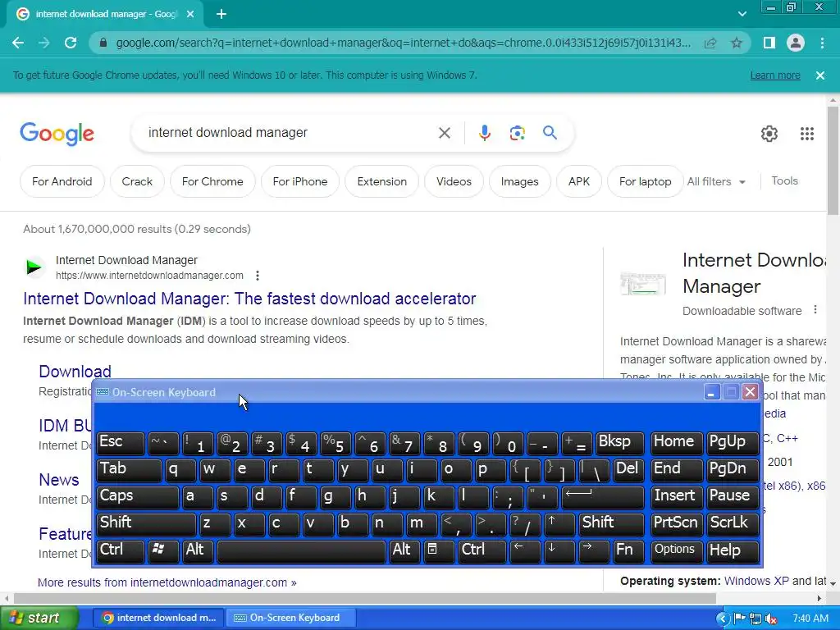Open the three-dot menu beside the internetdownloadmanager.com result

tap(258, 276)
